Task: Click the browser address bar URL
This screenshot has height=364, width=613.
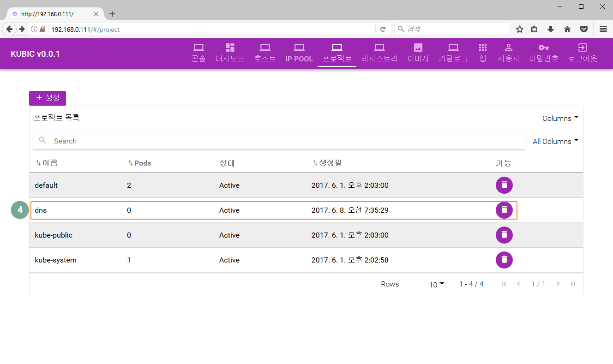Action: (85, 30)
